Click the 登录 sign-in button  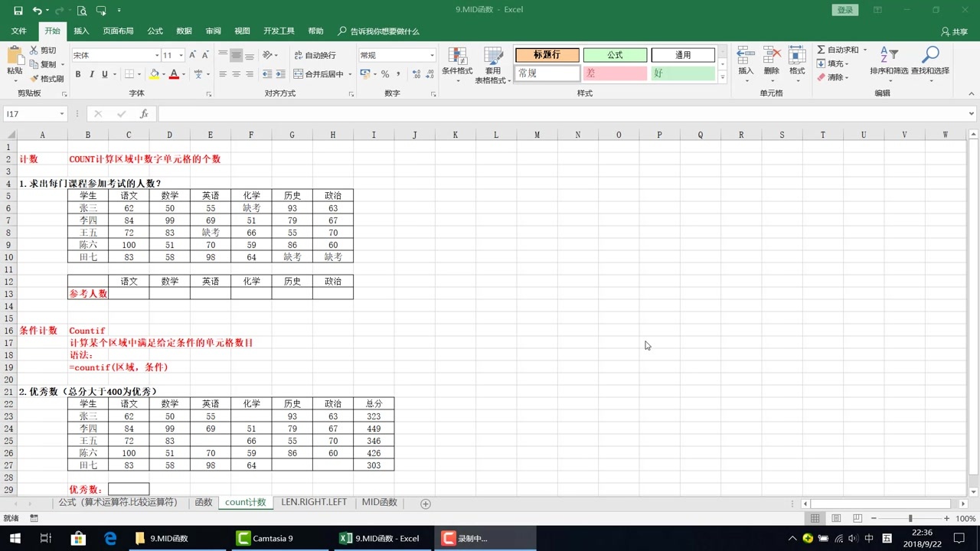pyautogui.click(x=844, y=10)
